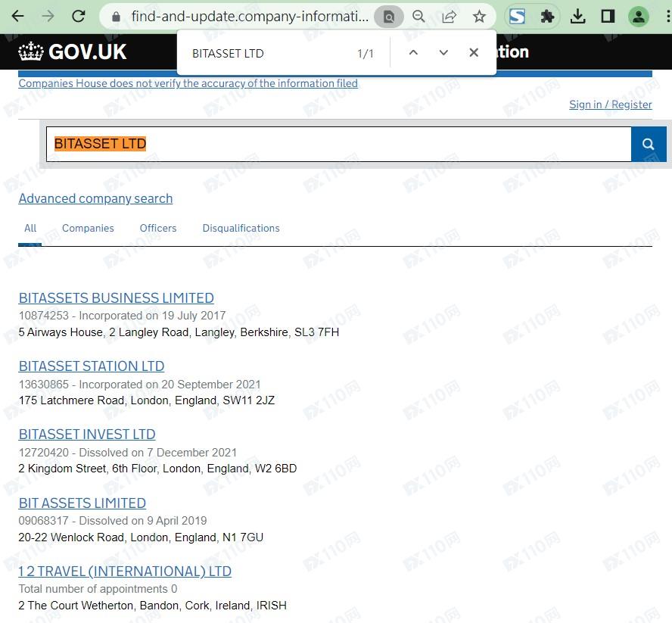Image resolution: width=672 pixels, height=623 pixels.
Task: Click the company search input box
Action: pos(338,144)
